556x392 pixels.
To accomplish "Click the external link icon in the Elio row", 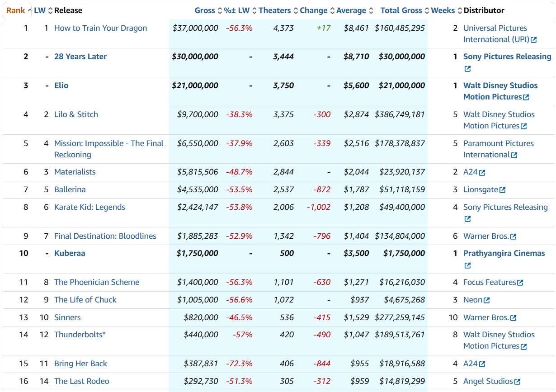I will coord(526,97).
